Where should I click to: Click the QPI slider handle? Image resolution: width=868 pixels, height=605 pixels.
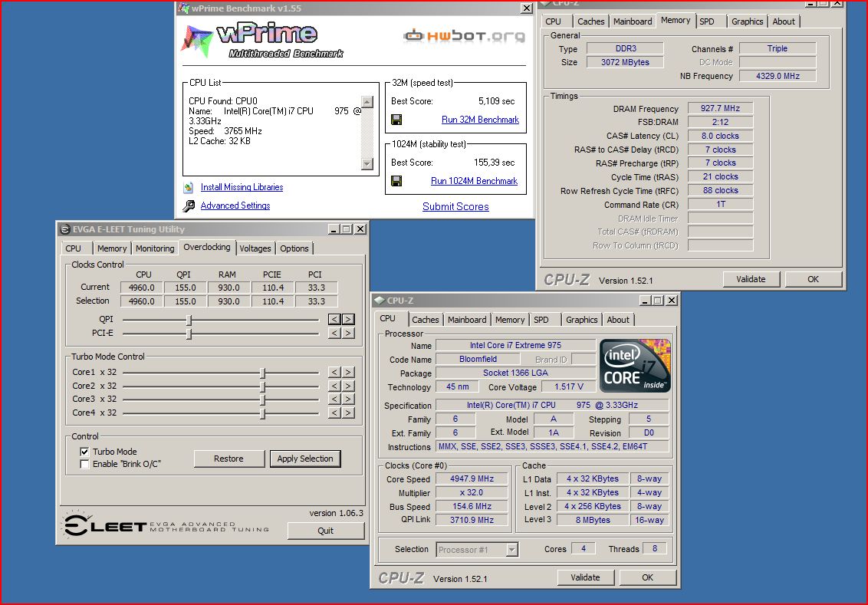(x=189, y=320)
